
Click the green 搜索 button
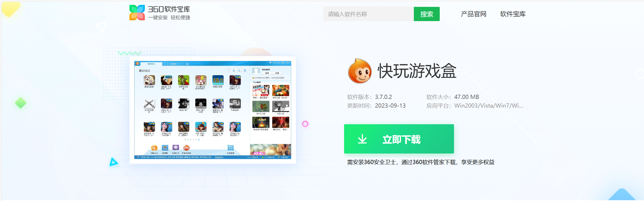pyautogui.click(x=427, y=14)
